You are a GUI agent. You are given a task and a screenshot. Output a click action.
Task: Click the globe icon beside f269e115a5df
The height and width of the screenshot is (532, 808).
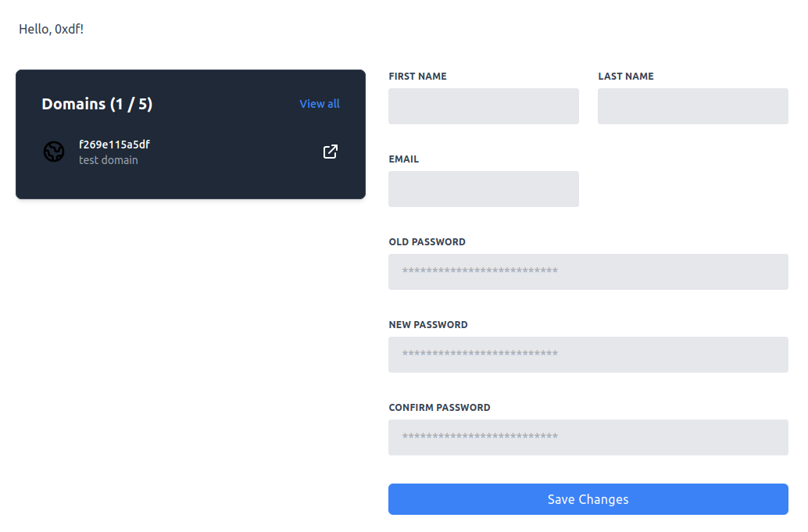(x=54, y=152)
